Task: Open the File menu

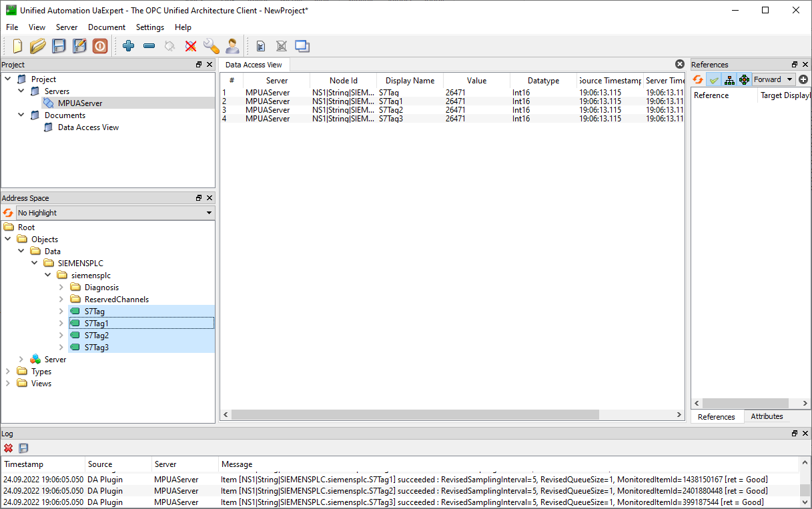Action: (12, 27)
